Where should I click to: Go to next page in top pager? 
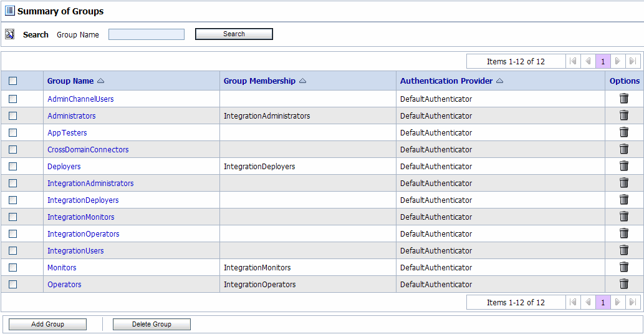(617, 61)
